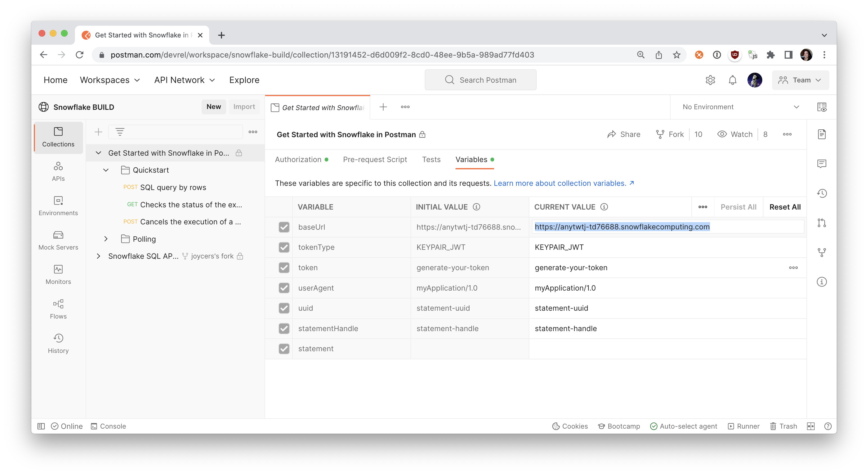Image resolution: width=868 pixels, height=475 pixels.
Task: Open the Trash from the status bar
Action: coord(784,426)
